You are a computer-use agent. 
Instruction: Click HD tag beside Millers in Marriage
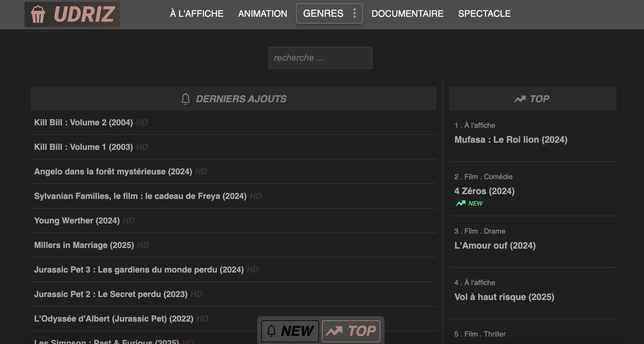pos(143,245)
